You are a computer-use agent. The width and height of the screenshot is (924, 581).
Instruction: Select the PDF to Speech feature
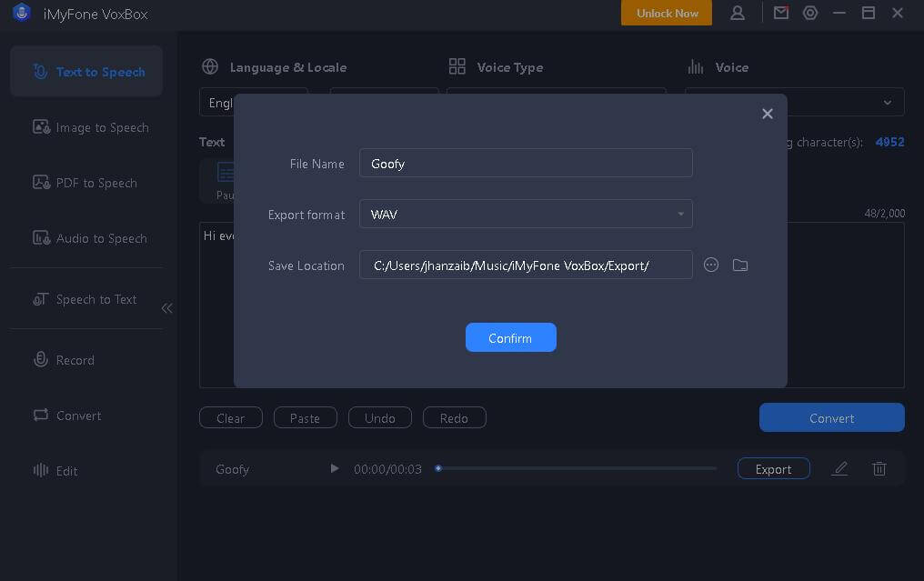point(85,183)
